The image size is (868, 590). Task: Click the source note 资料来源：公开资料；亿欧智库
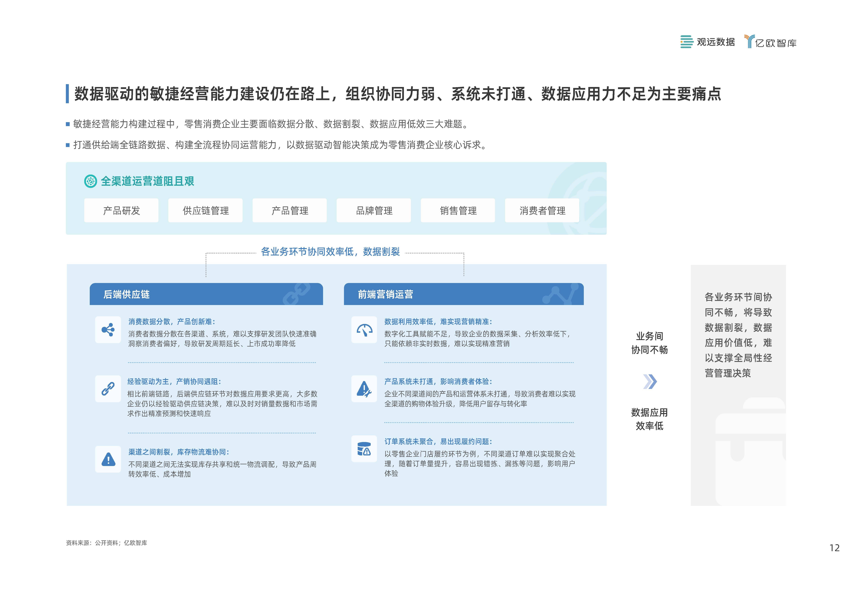[106, 543]
